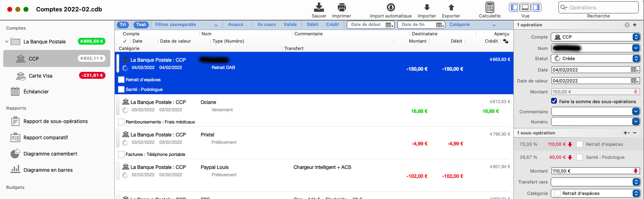Click the Nom field in inspector
This screenshot has height=199, width=644.
pyautogui.click(x=595, y=48)
